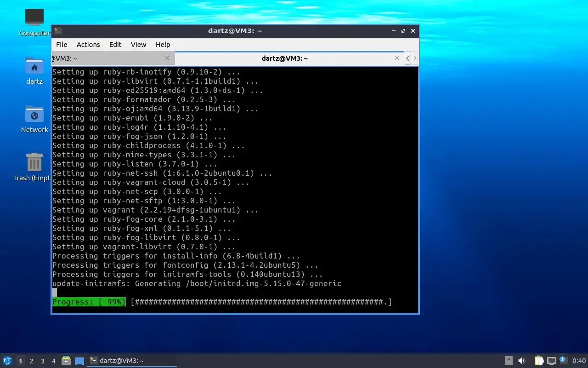The height and width of the screenshot is (368, 588).
Task: Open the File menu
Action: click(62, 45)
